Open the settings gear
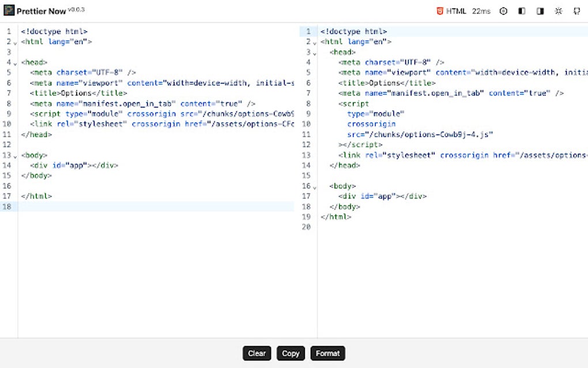Viewport: 588px width, 368px height. click(x=503, y=10)
